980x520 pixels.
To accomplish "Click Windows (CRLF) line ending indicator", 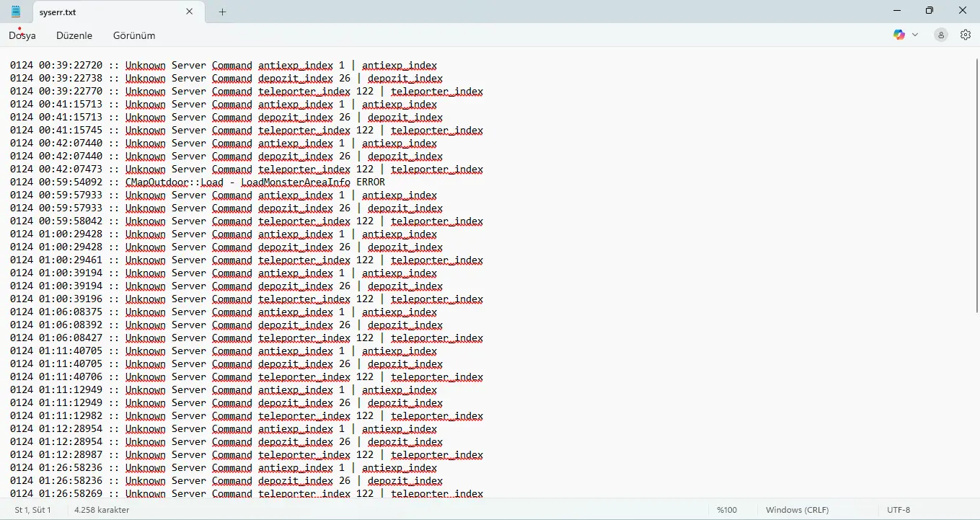I will pos(797,510).
